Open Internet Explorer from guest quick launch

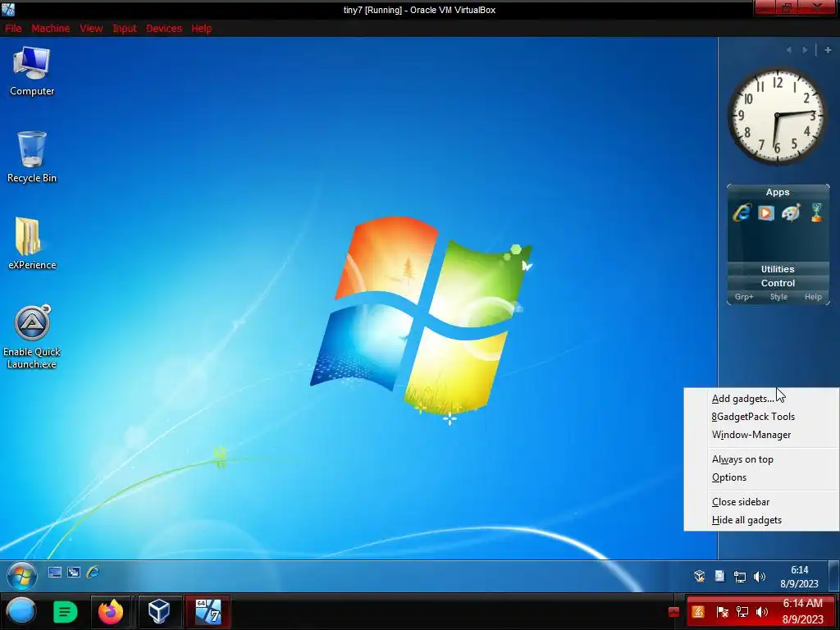(x=93, y=572)
